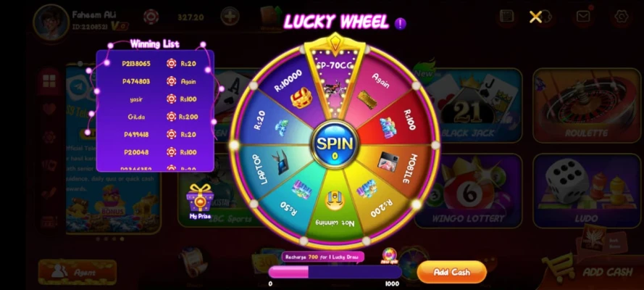Select the grid category icon in the sidebar

(x=49, y=81)
